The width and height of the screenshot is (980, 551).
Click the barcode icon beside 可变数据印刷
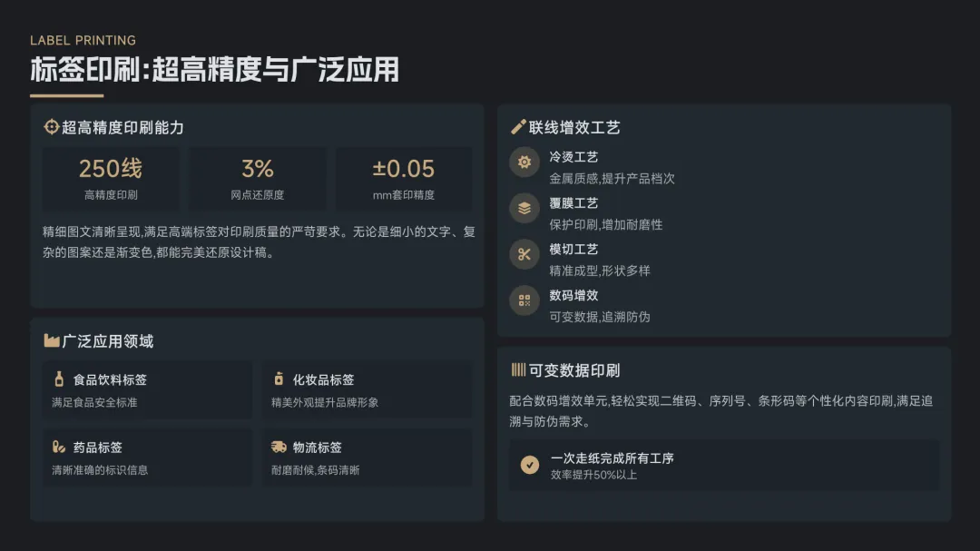[x=518, y=369]
